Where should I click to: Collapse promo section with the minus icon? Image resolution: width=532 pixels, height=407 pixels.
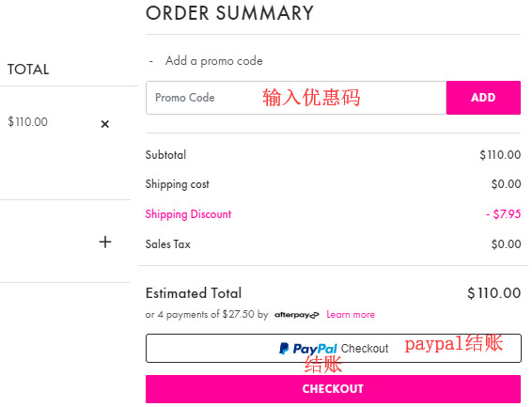[151, 61]
